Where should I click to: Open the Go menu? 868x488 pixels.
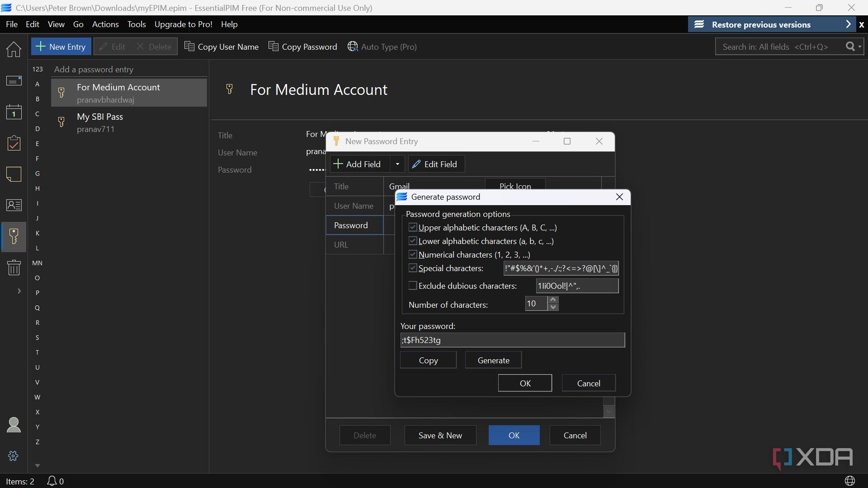click(78, 24)
